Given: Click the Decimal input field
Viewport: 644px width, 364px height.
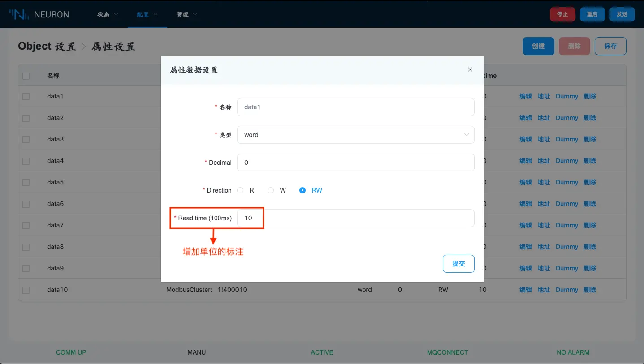Looking at the screenshot, I should 355,163.
